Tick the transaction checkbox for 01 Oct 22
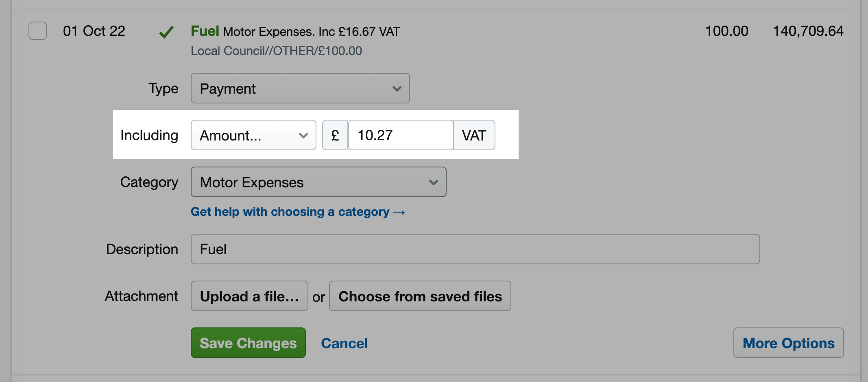Viewport: 868px width, 382px height. pyautogui.click(x=37, y=31)
